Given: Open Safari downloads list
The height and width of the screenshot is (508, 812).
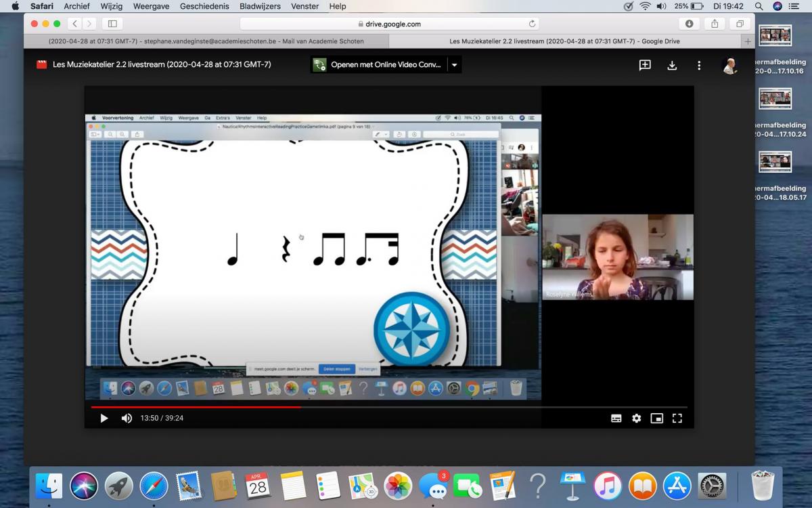Looking at the screenshot, I should (x=689, y=24).
